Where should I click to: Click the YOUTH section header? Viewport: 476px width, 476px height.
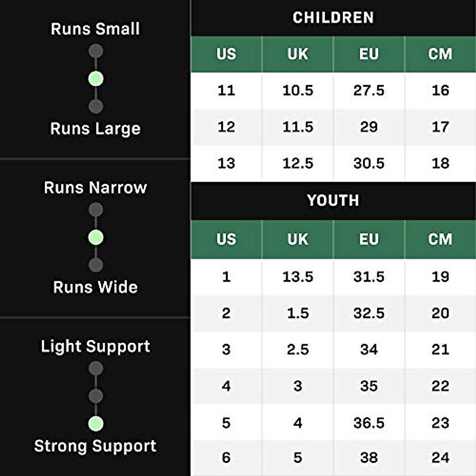[333, 200]
